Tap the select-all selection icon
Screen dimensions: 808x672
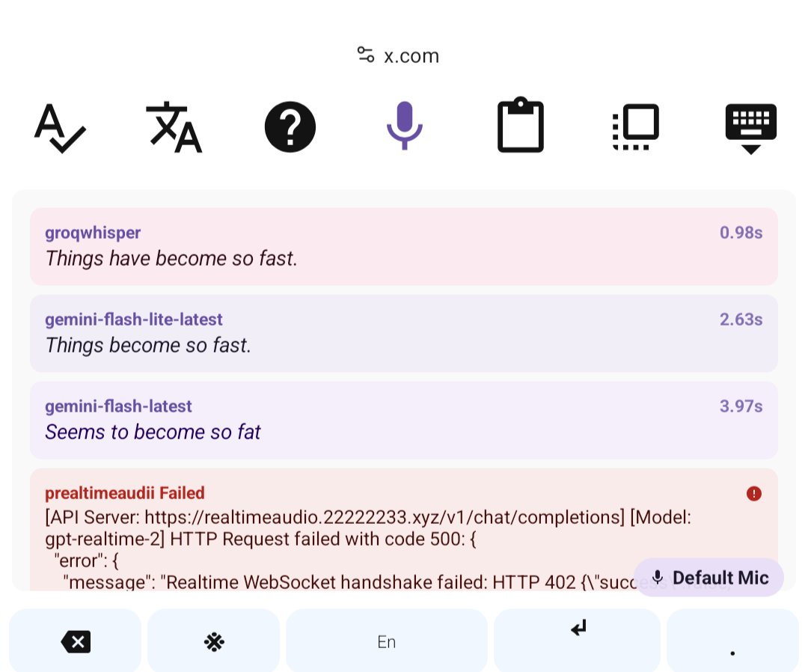636,126
